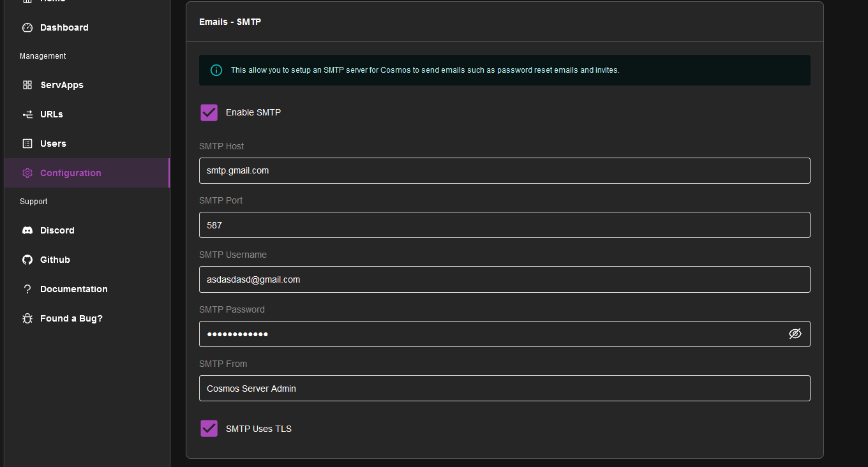868x467 pixels.
Task: Uncheck the Enable SMTP checkbox
Action: pyautogui.click(x=209, y=112)
